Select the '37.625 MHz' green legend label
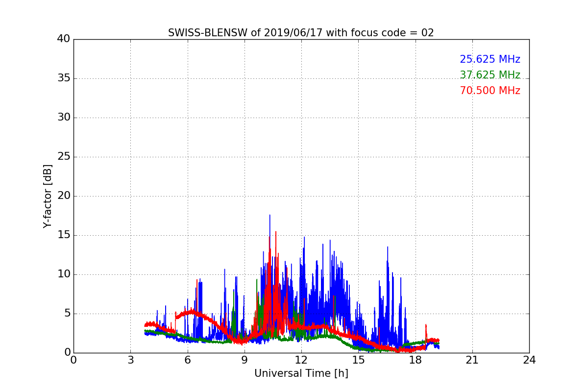Viewport: 588px width, 392px height. click(490, 75)
